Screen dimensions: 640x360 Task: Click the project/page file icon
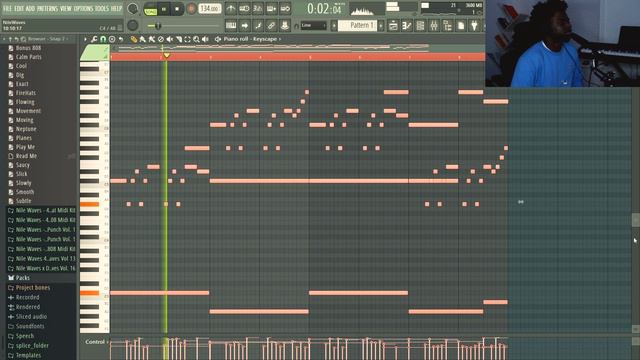(461, 26)
